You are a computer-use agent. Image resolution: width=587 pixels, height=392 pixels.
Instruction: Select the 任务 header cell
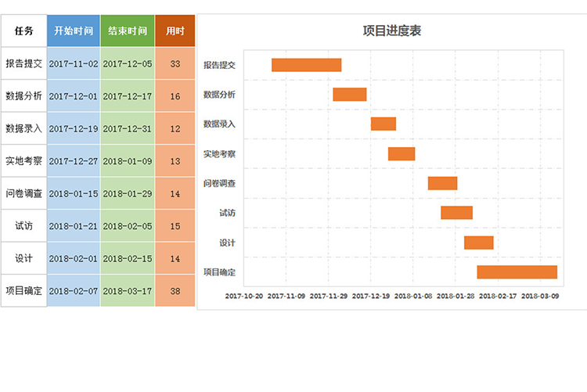[x=23, y=31]
